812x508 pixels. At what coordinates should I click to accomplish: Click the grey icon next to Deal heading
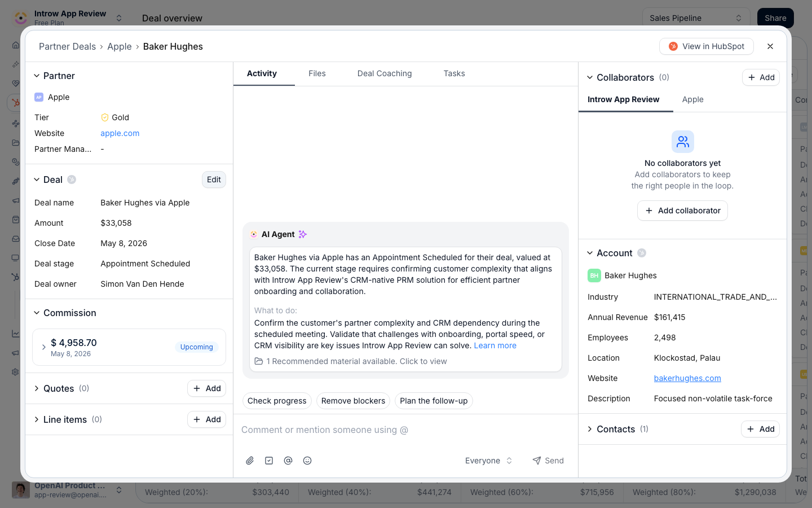click(72, 179)
